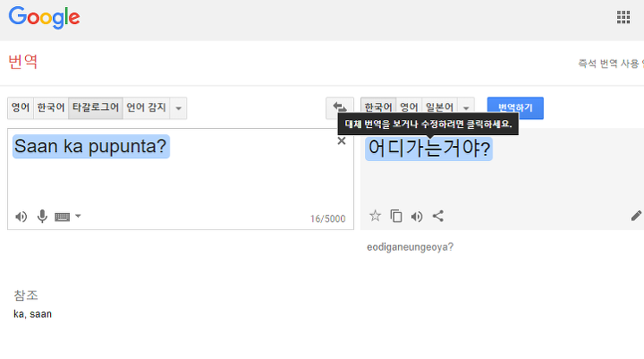
Task: Select 일본어 as target language
Action: click(439, 107)
